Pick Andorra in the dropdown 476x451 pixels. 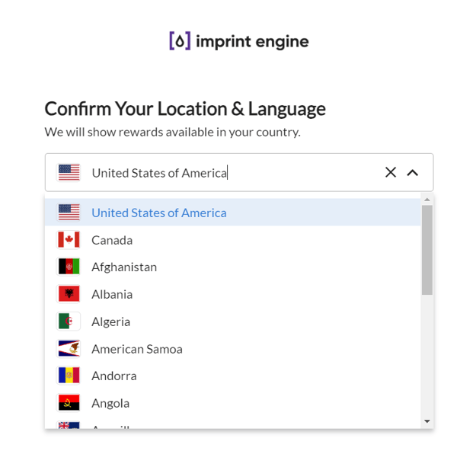(232, 376)
